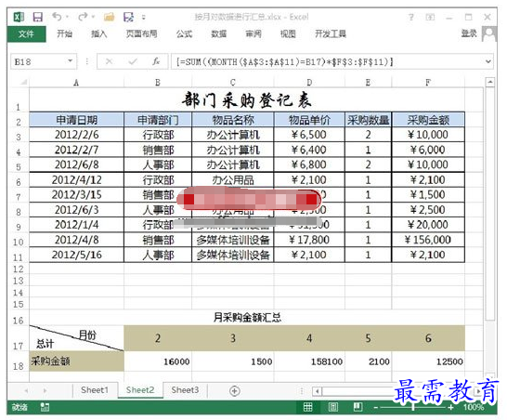Open the Name Box dropdown arrow

71,61
